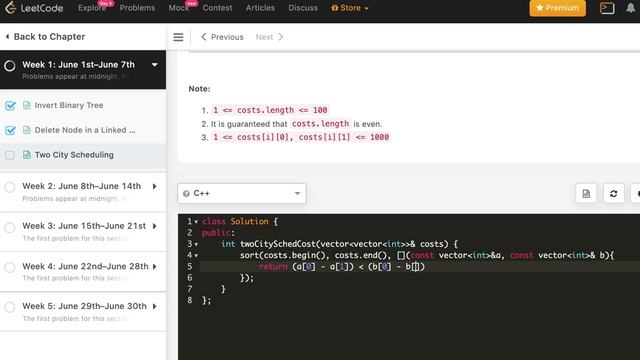
Task: Open the hamburger problem list menu
Action: (x=178, y=37)
